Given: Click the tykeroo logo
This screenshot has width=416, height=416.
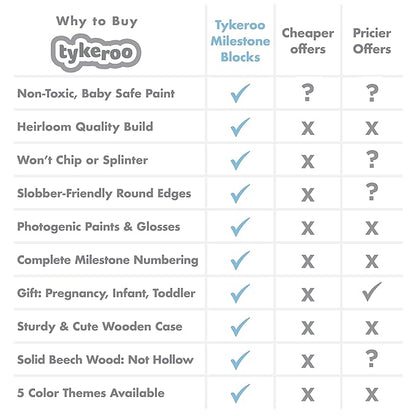Looking at the screenshot, I should tap(96, 53).
